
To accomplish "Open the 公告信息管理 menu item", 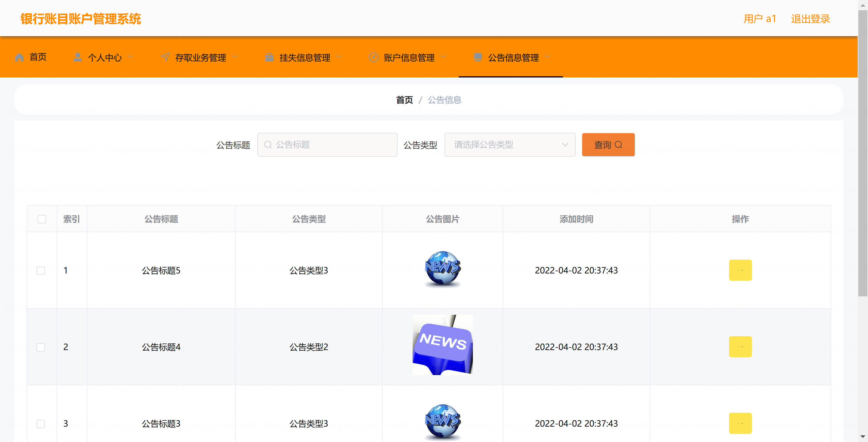I will pyautogui.click(x=514, y=58).
